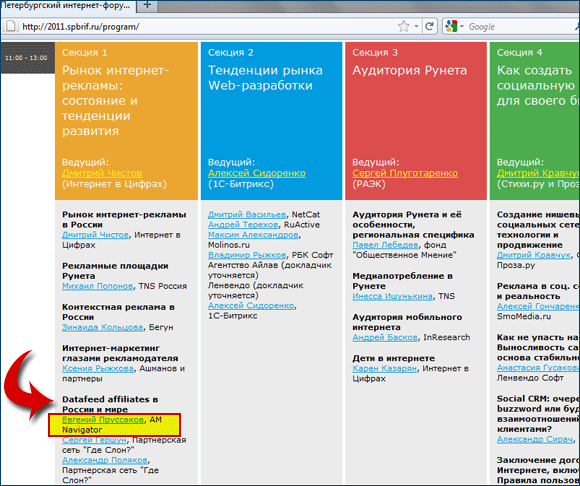
Task: Reload the page with the refresh icon
Action: (x=429, y=26)
